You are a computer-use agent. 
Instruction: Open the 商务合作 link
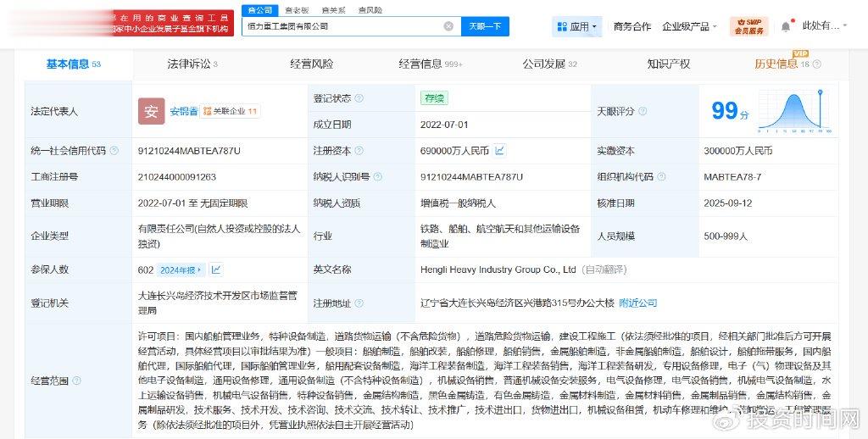point(632,26)
